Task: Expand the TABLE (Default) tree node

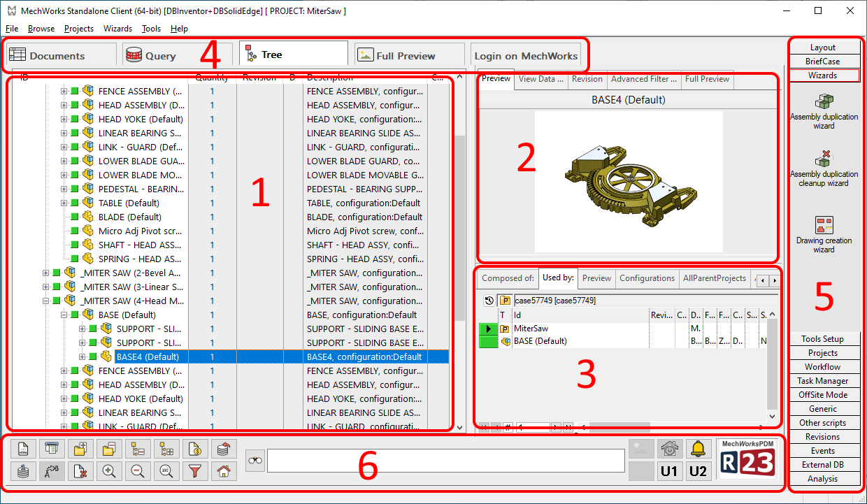Action: tap(64, 203)
